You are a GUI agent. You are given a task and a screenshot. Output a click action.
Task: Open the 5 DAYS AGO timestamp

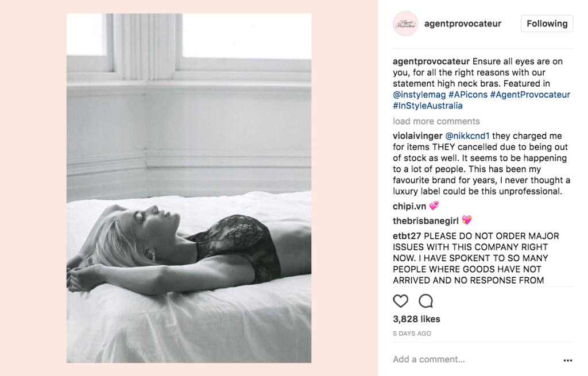coord(412,334)
